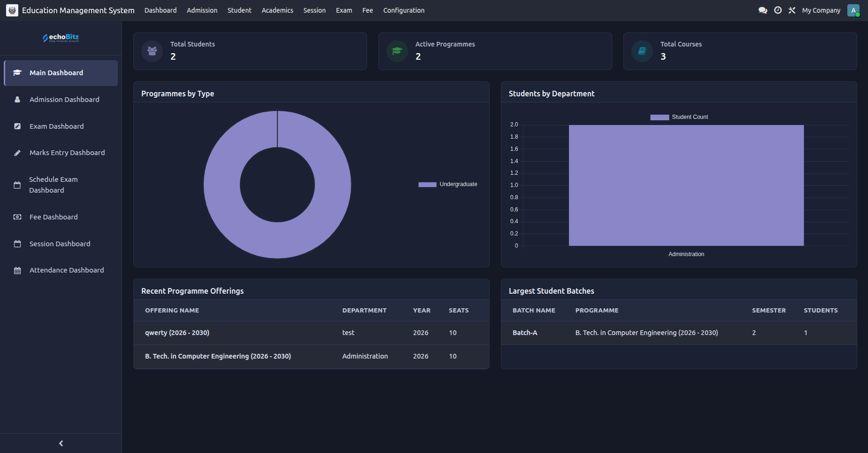
Task: Toggle the Undergraduate legend swatch
Action: click(427, 185)
